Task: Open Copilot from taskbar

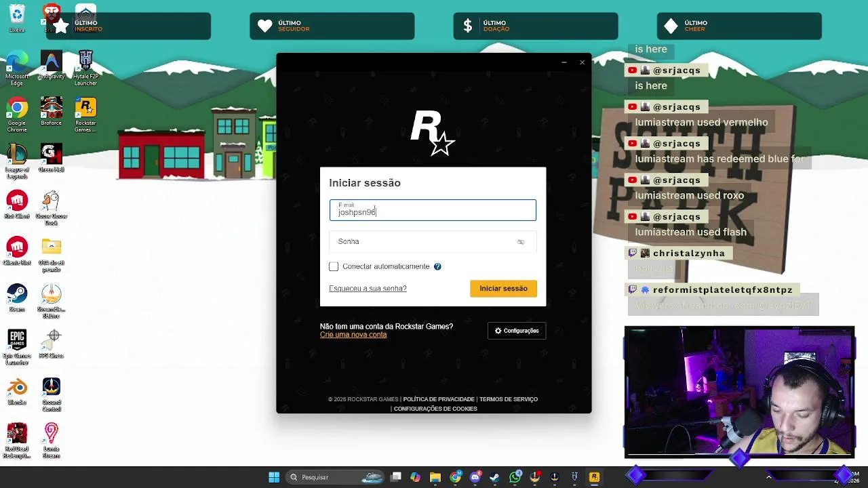Action: point(416,477)
